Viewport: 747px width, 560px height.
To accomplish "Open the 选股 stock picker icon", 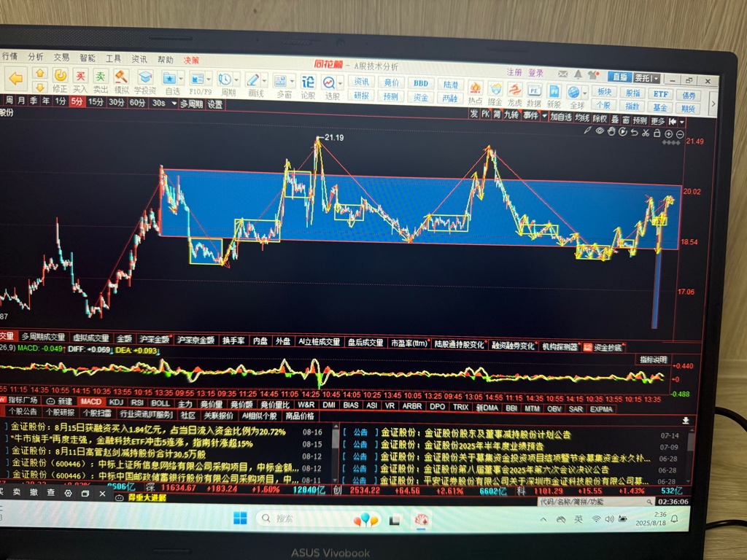I will pos(329,82).
